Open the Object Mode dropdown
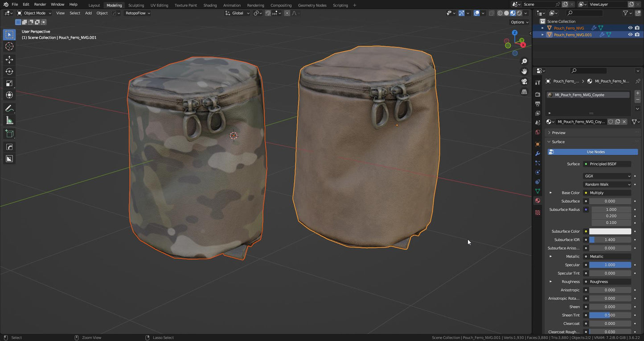 [x=34, y=13]
